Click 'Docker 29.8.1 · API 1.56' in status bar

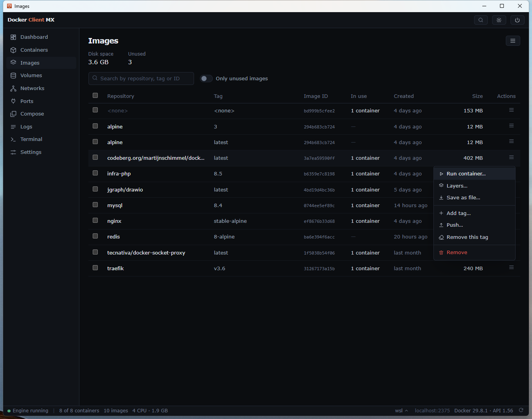click(x=483, y=410)
